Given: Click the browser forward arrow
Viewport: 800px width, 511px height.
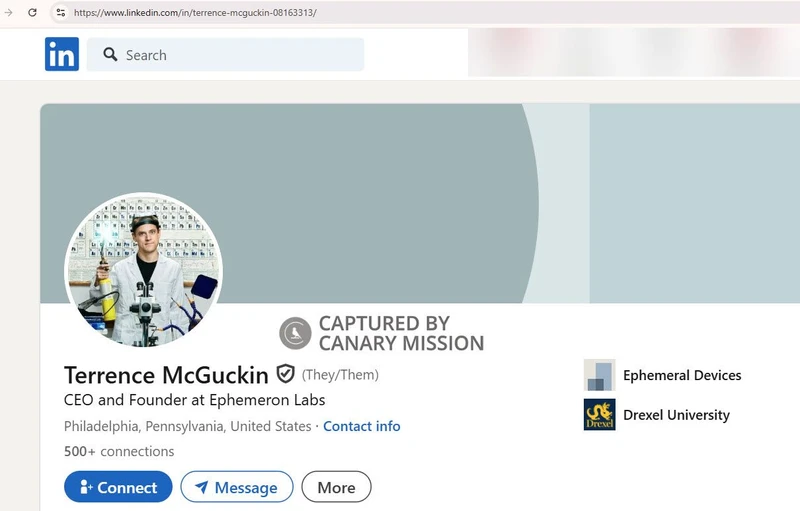Looking at the screenshot, I should click(x=8, y=13).
